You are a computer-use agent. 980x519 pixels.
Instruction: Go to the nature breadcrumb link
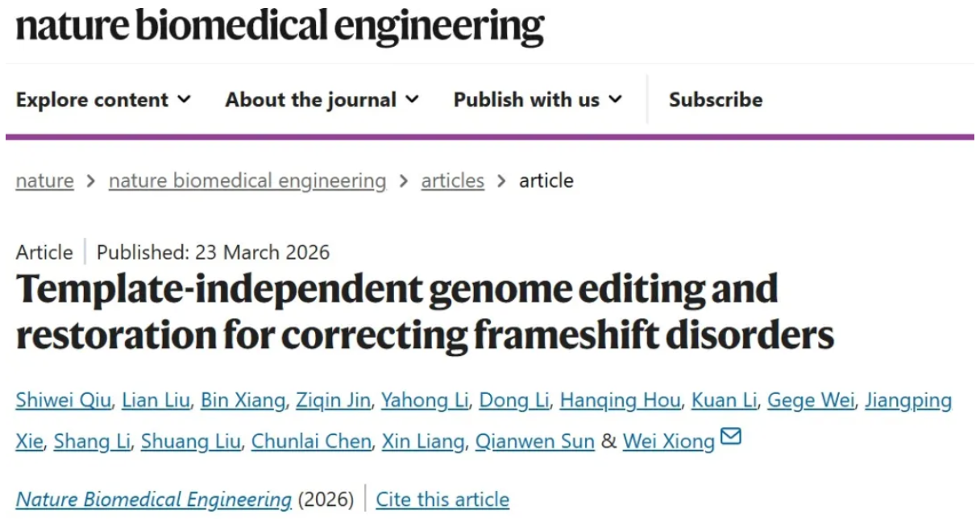44,181
